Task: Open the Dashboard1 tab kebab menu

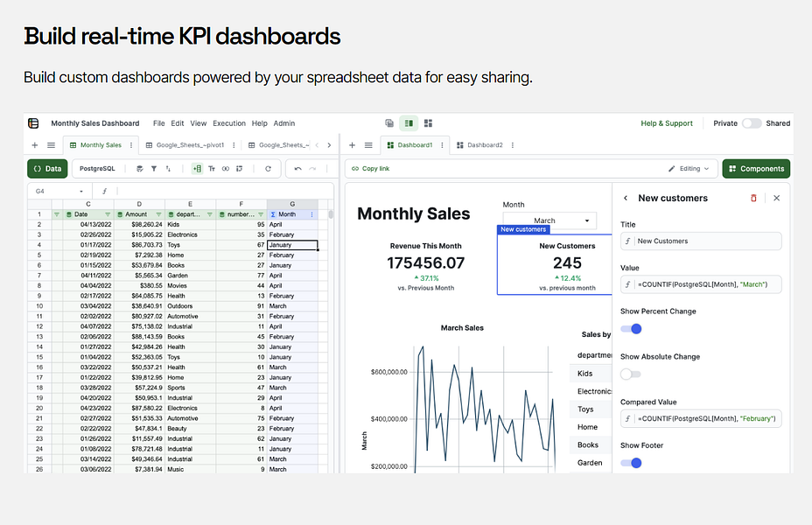Action: click(x=442, y=145)
